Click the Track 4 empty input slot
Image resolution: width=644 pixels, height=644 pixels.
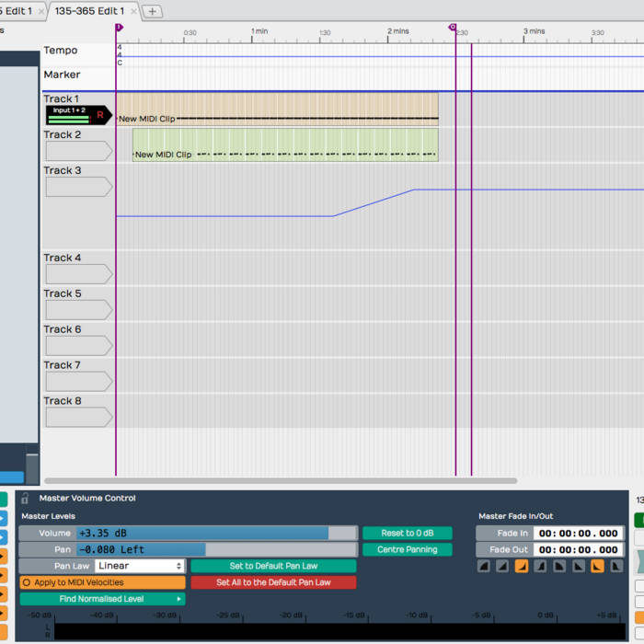(76, 274)
